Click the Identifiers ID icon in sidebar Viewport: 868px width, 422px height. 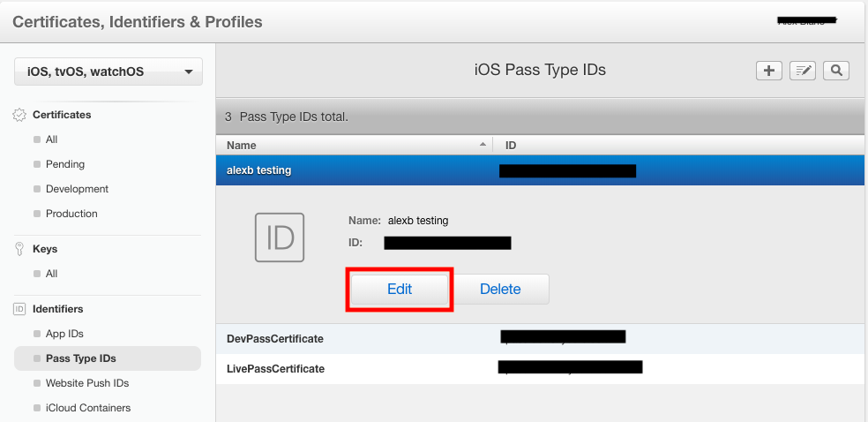click(x=19, y=309)
